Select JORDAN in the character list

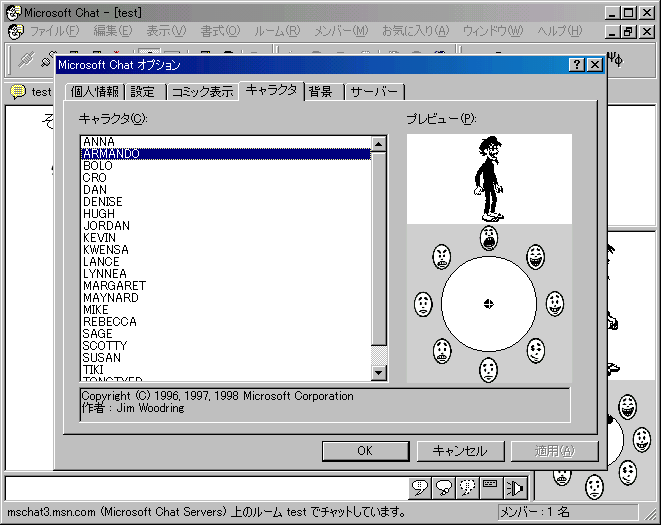pos(226,226)
